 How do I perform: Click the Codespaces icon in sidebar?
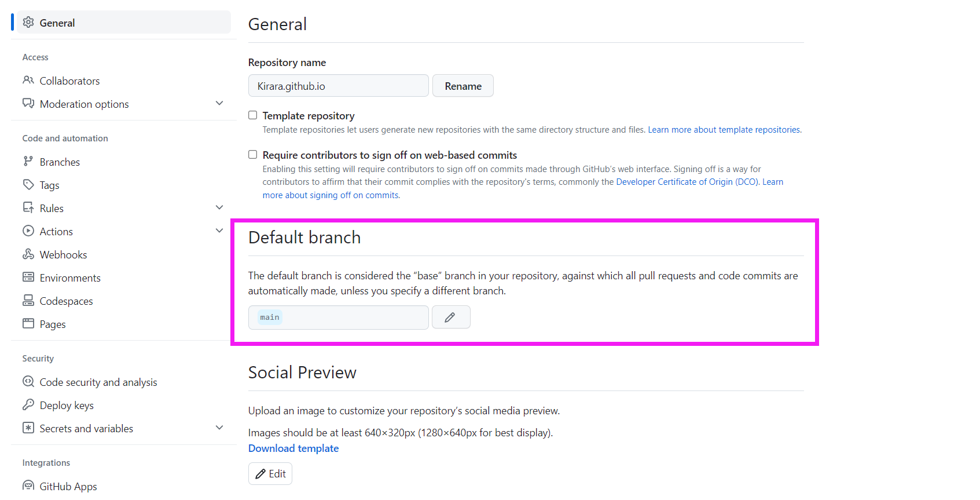pos(28,300)
